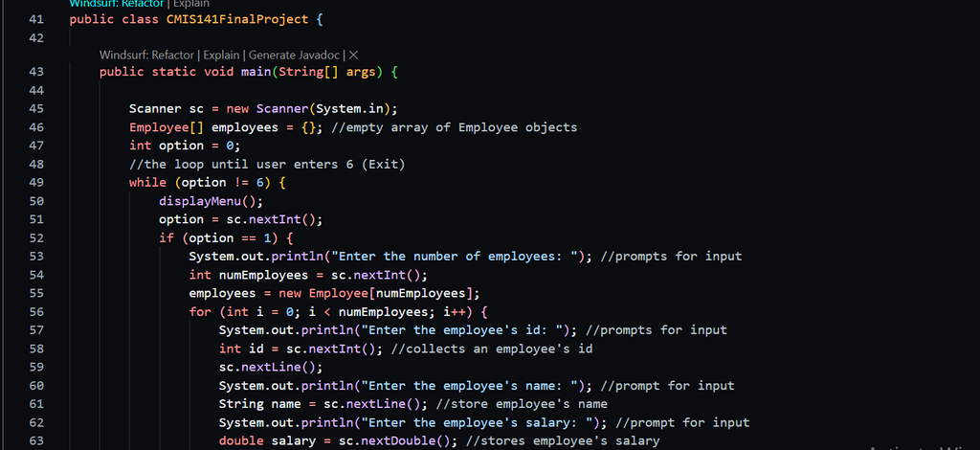Click line number 52 in the gutter
Screen dimensions: 980x450
(36, 237)
